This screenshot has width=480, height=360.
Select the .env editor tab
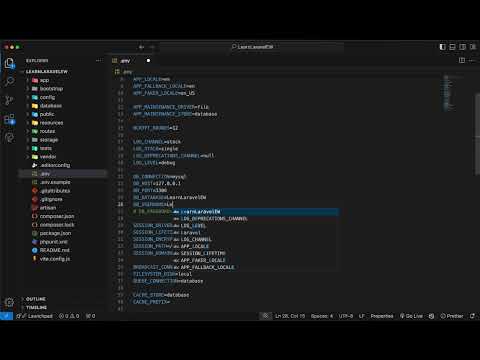coord(132,61)
